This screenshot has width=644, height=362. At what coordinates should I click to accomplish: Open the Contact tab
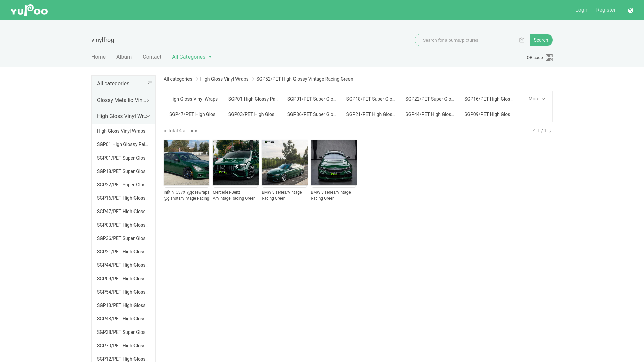[x=152, y=57]
